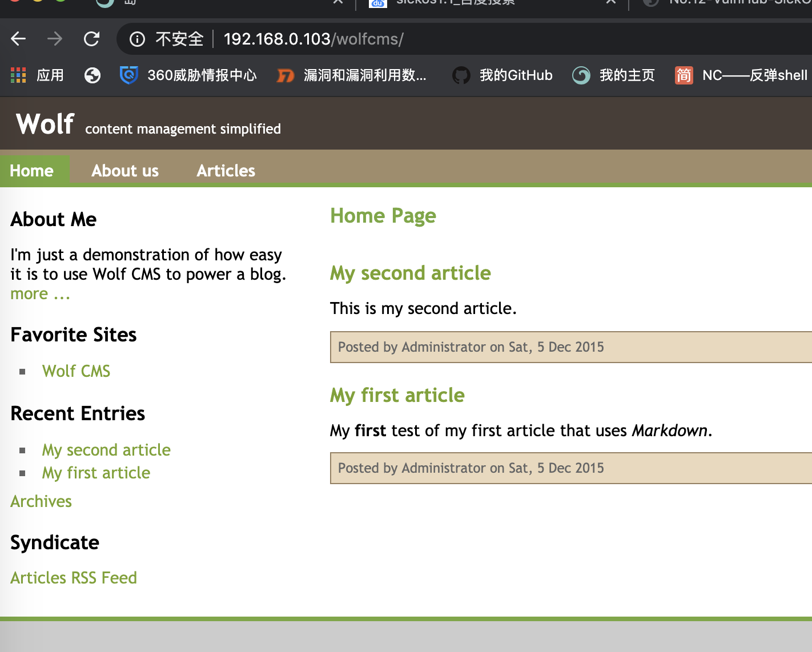The height and width of the screenshot is (652, 812).
Task: Click the browser forward arrow
Action: tap(55, 39)
